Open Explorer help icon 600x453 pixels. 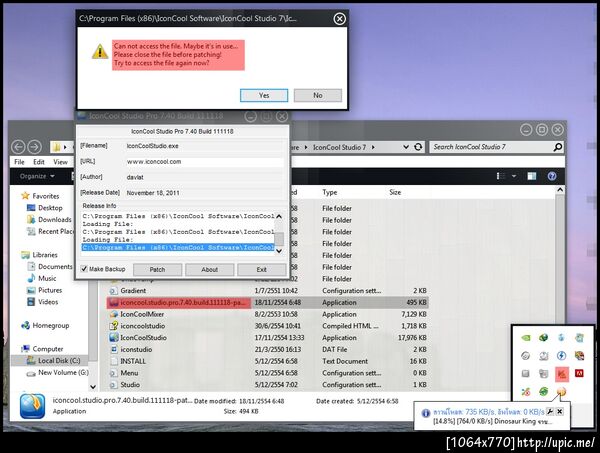(552, 176)
